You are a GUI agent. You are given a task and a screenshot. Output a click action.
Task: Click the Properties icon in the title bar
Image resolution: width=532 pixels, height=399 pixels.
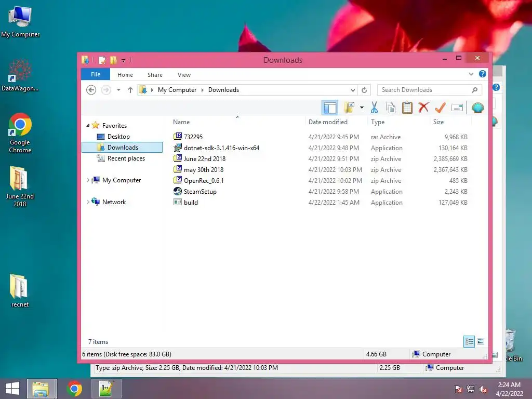pos(102,60)
